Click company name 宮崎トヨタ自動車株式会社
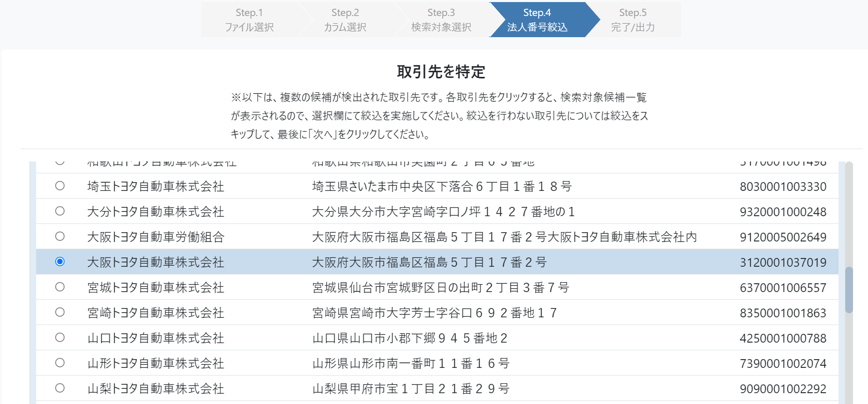 pos(156,313)
